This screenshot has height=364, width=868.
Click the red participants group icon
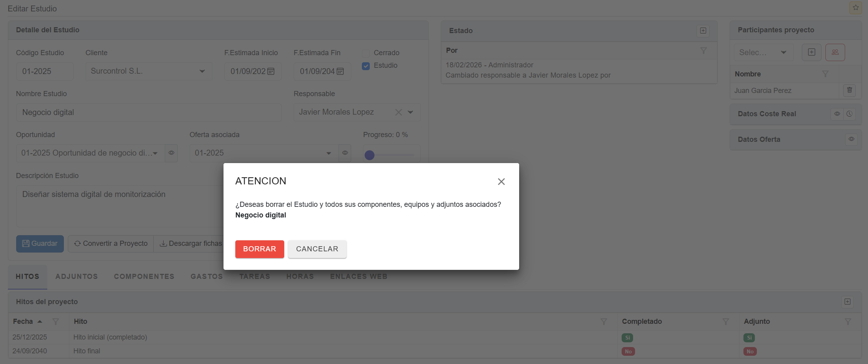click(x=835, y=52)
